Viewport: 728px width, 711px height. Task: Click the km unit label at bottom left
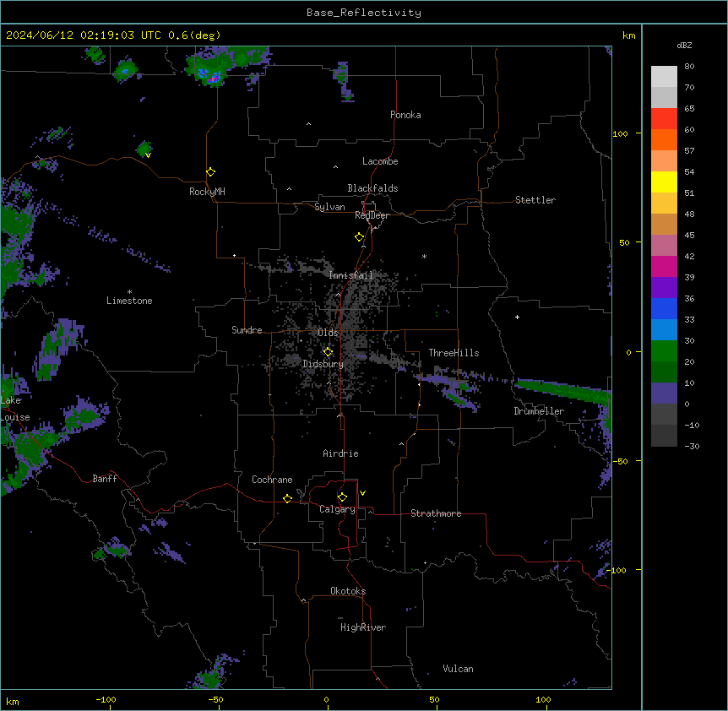coord(13,701)
